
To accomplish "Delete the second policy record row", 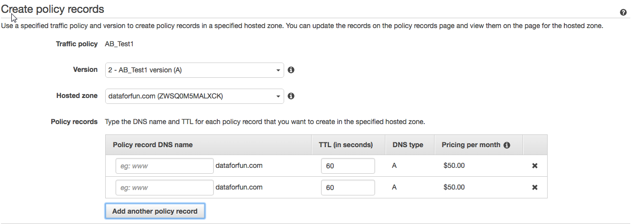I will coord(535,188).
